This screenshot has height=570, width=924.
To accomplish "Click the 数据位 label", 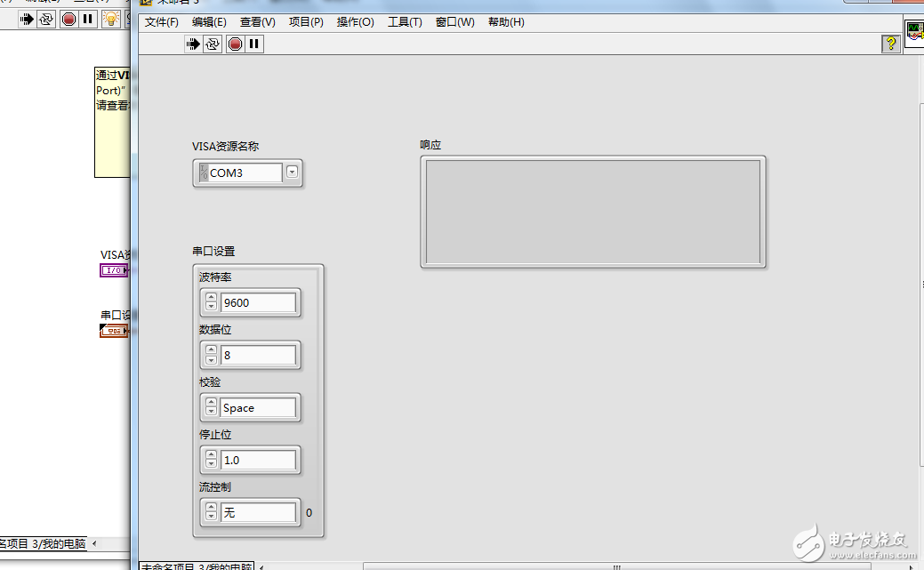I will tap(215, 330).
